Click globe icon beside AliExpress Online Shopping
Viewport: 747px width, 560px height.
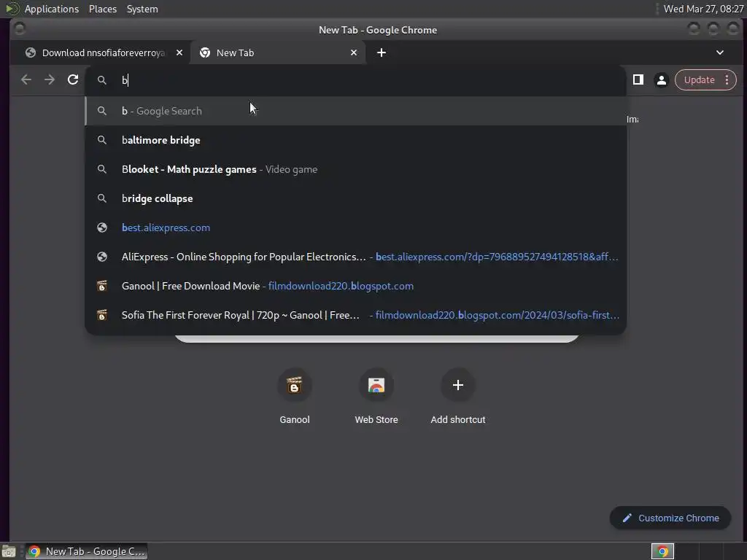coord(102,257)
